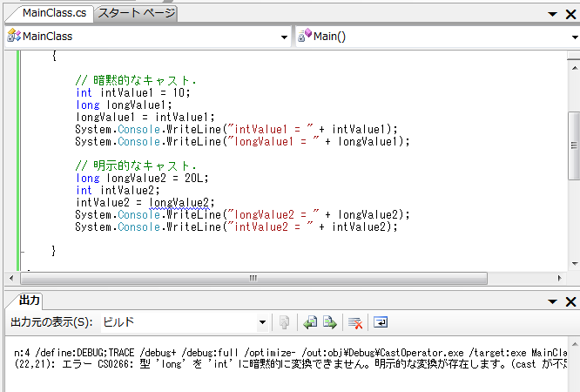Click the /define:DEBUG;TRACE build command line
580x392 pixels.
point(290,353)
